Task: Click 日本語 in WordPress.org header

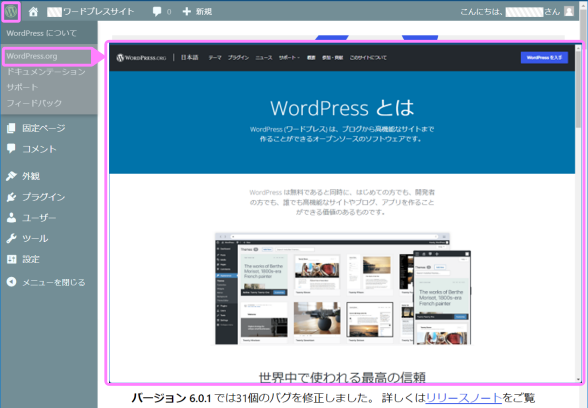Action: [189, 57]
